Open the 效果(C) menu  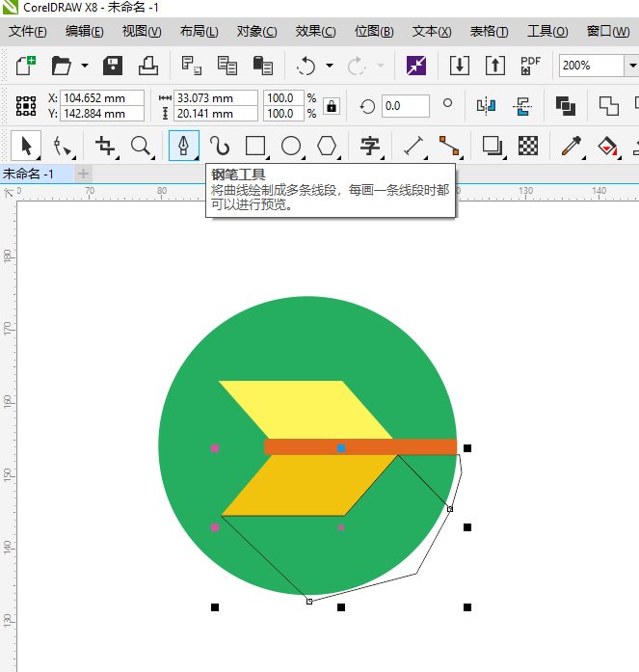(x=315, y=31)
